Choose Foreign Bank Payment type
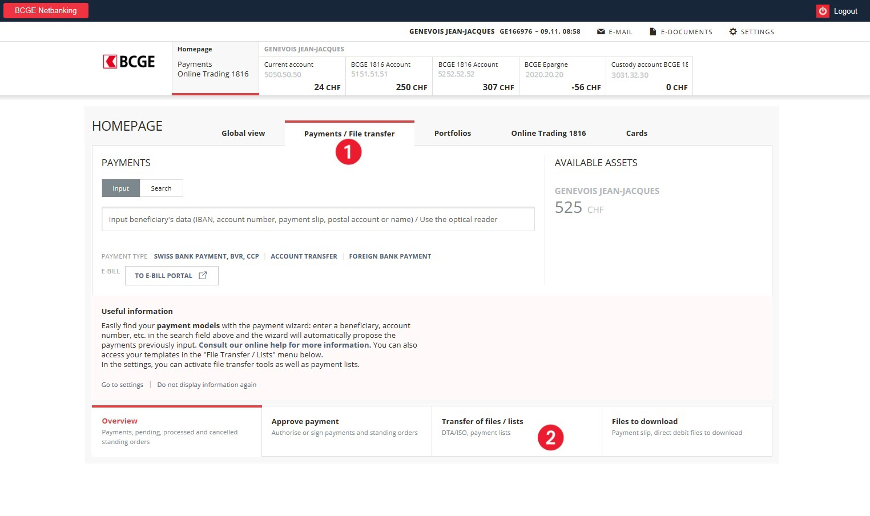 [390, 256]
